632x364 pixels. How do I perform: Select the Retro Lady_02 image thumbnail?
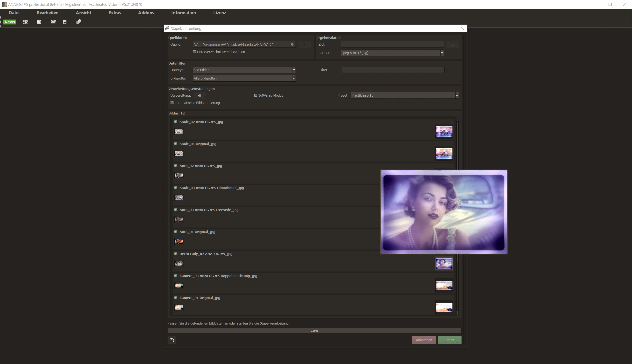tap(179, 263)
